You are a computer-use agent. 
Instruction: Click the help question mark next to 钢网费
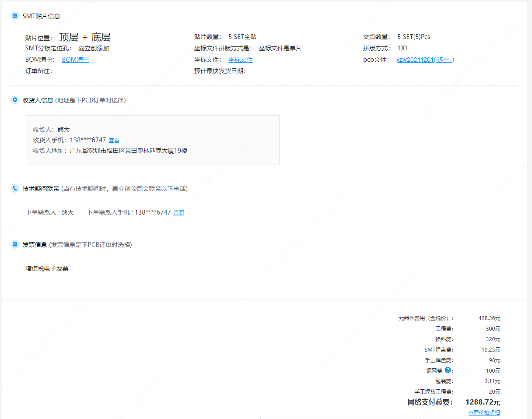pyautogui.click(x=448, y=370)
